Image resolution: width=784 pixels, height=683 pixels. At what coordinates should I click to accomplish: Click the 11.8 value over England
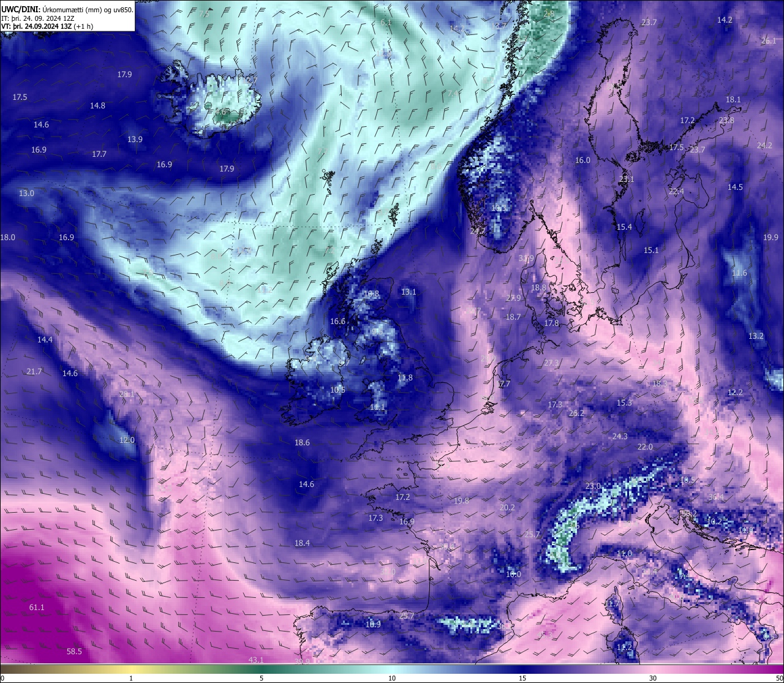click(405, 377)
